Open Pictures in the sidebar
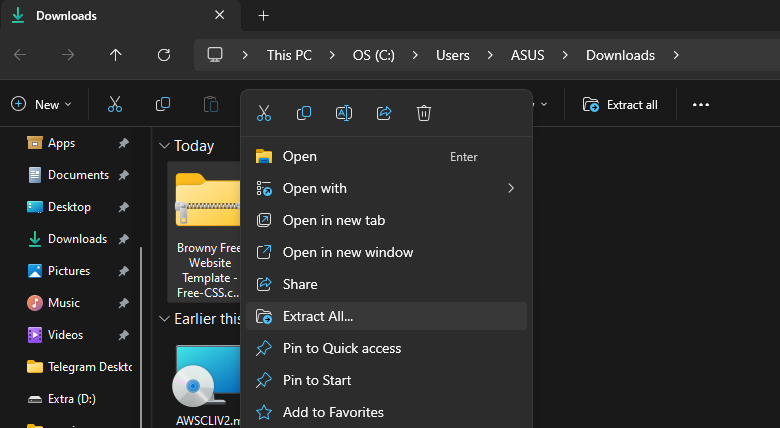Viewport: 780px width, 428px height. 68,271
